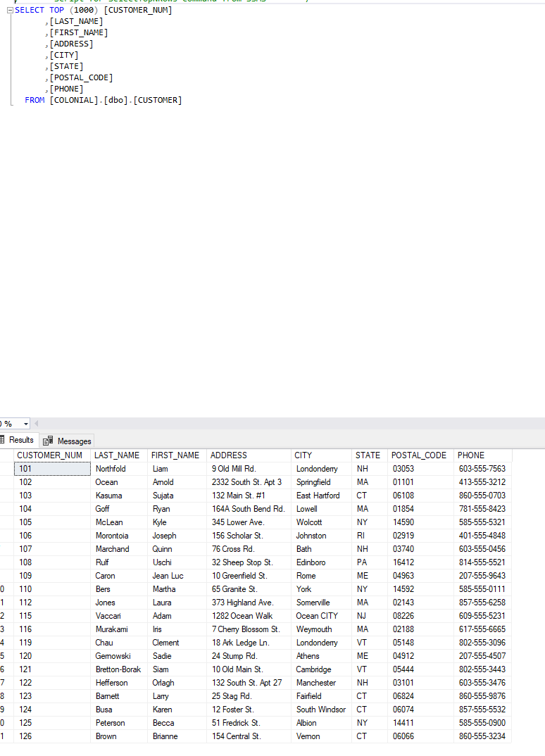Select first name cell Uschi
Screen dimensions: 545x756
pos(177,562)
